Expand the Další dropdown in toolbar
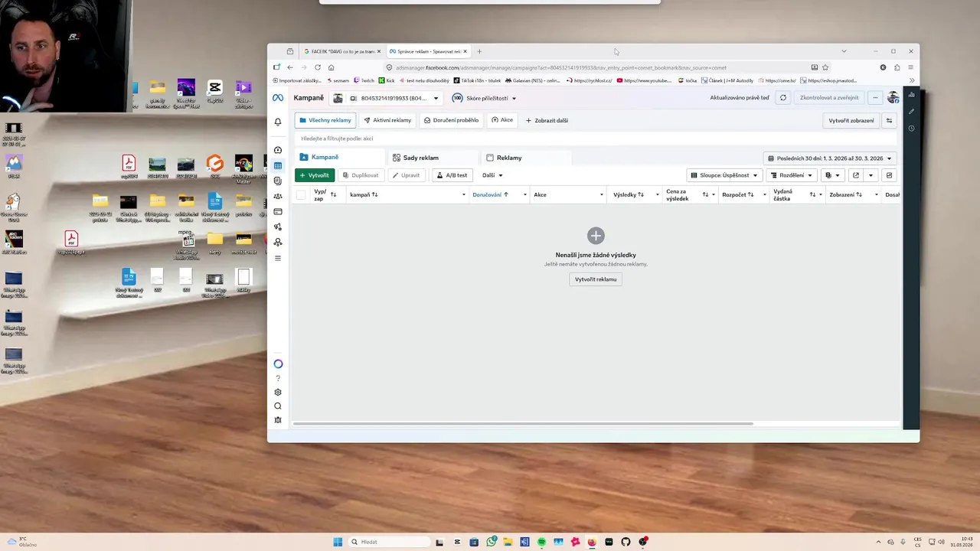Screen dimensions: 980x551 tap(492, 175)
